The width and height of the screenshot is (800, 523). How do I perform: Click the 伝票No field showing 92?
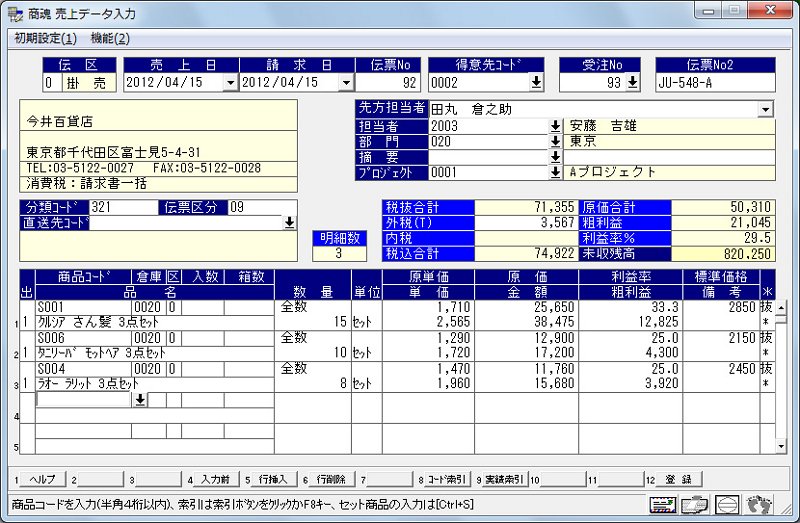pos(388,83)
